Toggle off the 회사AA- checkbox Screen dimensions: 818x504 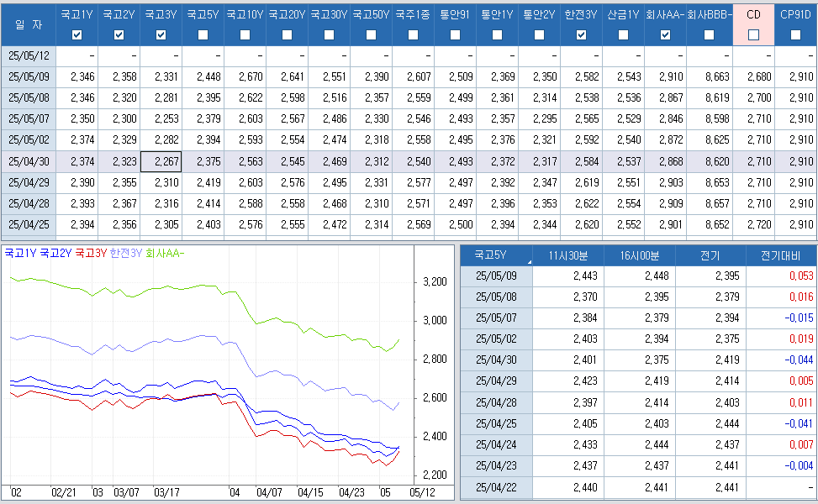666,34
